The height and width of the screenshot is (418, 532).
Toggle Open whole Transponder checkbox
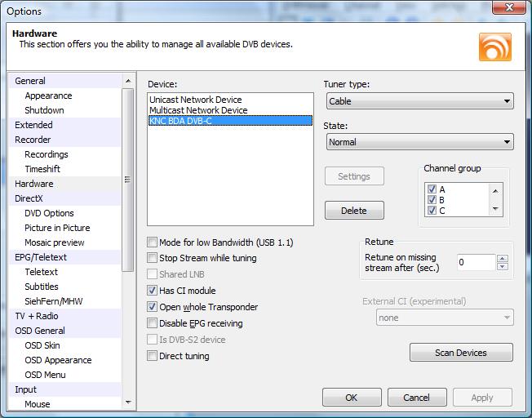tap(153, 307)
